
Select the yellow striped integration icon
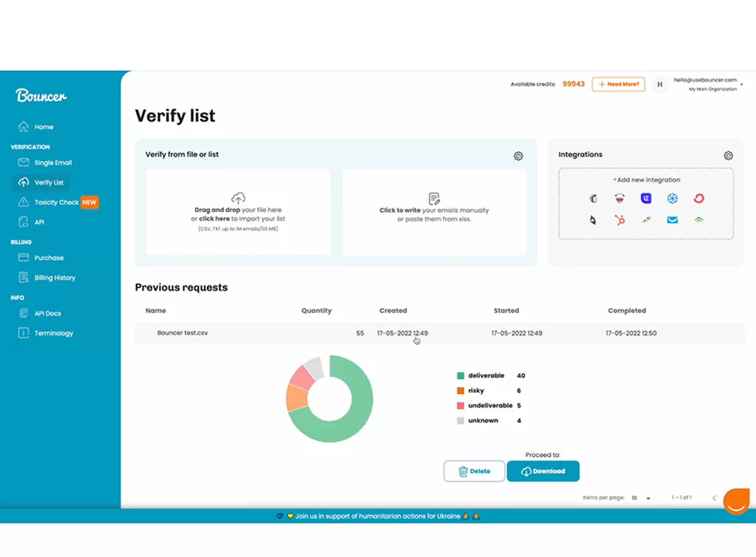646,220
